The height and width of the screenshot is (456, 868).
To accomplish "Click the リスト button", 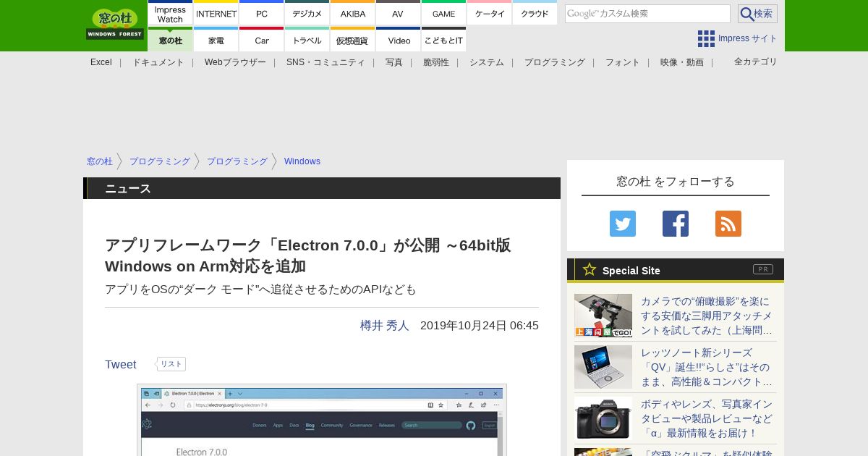I will (x=171, y=364).
